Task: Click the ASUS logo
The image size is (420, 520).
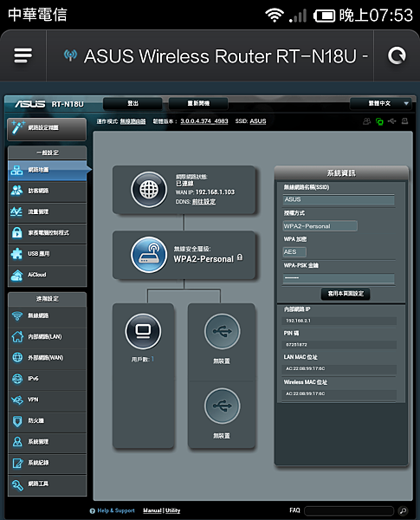Action: point(29,104)
